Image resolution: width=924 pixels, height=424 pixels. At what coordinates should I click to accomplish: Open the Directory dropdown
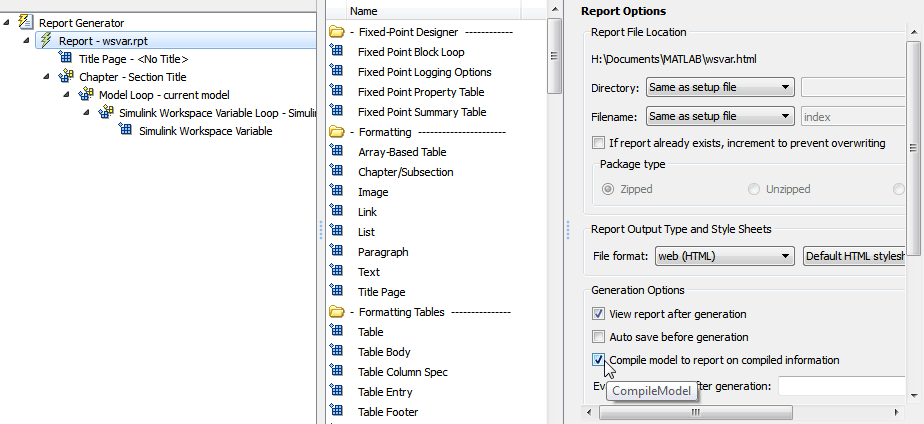(x=720, y=88)
